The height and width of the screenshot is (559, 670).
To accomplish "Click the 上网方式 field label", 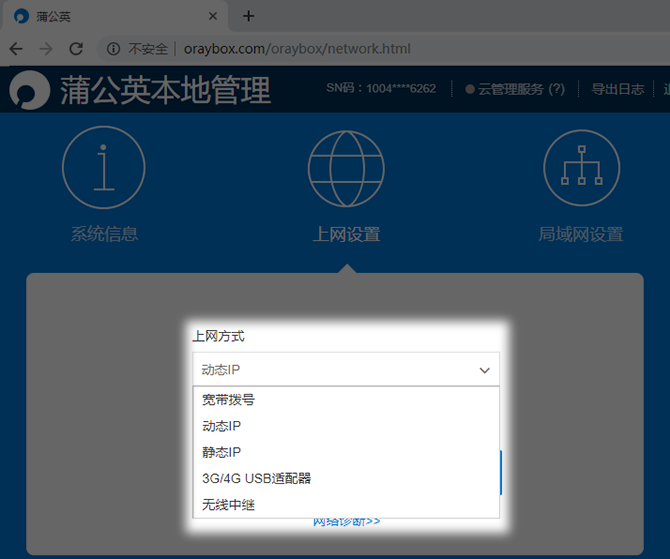I will [x=218, y=336].
